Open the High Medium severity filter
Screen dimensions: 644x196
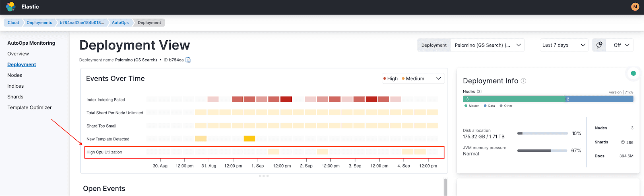pos(413,78)
